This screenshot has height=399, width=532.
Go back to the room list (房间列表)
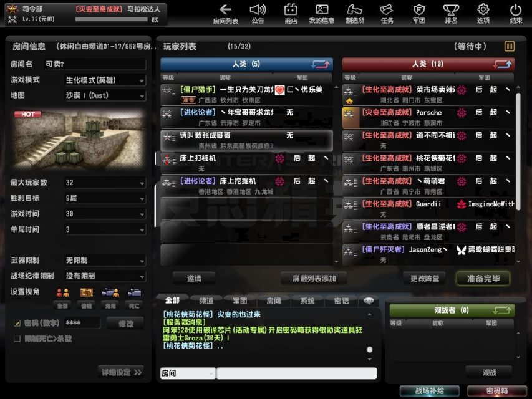click(x=226, y=13)
